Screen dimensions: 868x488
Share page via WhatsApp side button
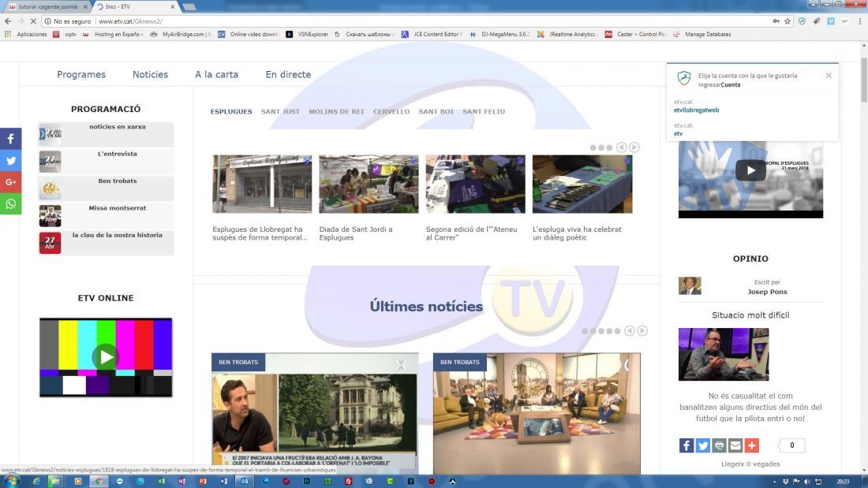pyautogui.click(x=10, y=203)
